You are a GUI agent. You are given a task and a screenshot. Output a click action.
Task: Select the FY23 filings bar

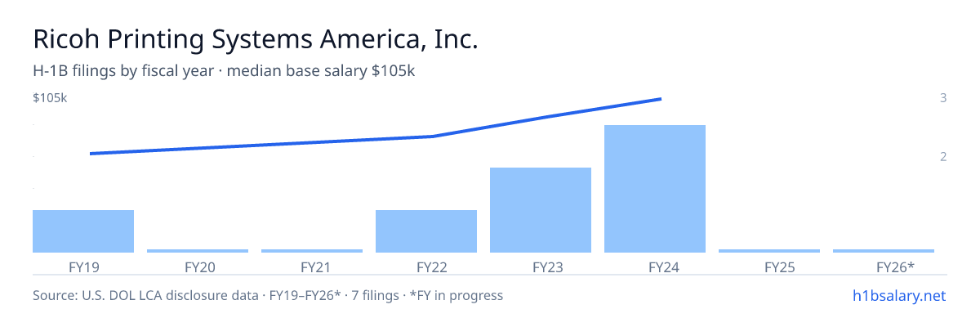541,210
